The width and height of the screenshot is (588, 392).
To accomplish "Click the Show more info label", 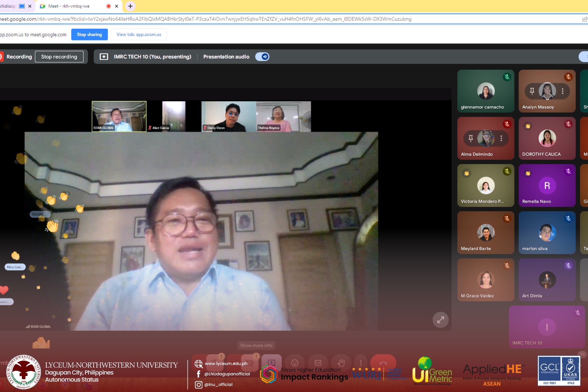I will [x=256, y=345].
